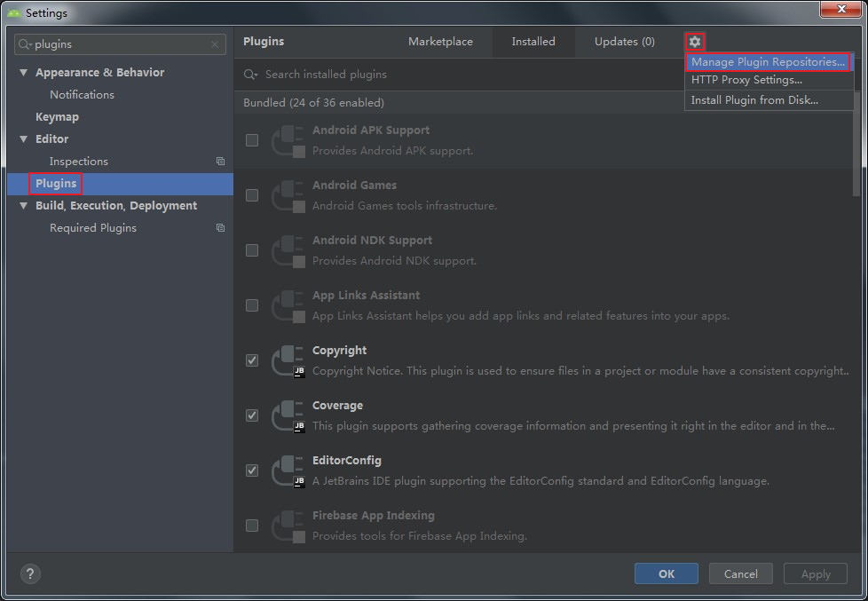This screenshot has height=601, width=868.
Task: Select the Copyright plugin name
Action: click(339, 351)
